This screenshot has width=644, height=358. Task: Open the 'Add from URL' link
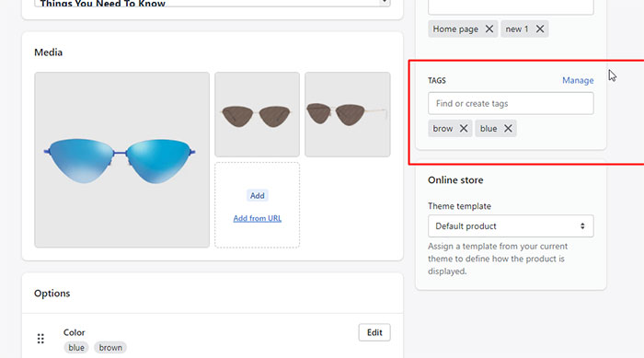[x=257, y=218]
